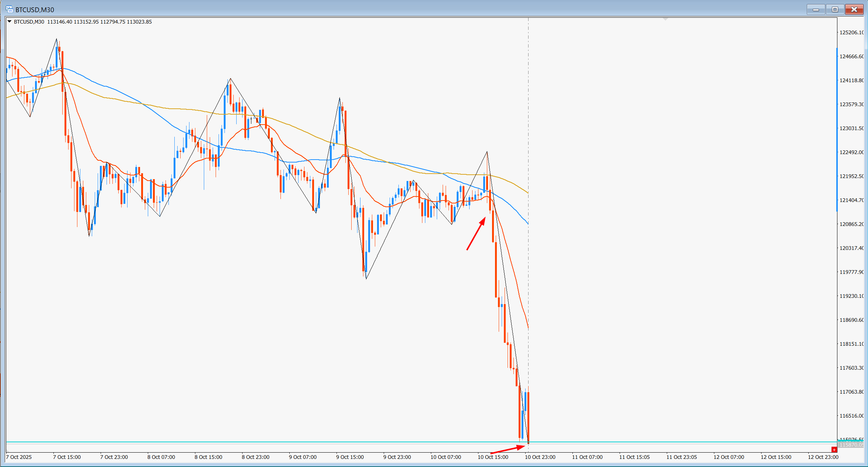Click the 124118.8 price scale label
The width and height of the screenshot is (868, 467).
coord(851,80)
